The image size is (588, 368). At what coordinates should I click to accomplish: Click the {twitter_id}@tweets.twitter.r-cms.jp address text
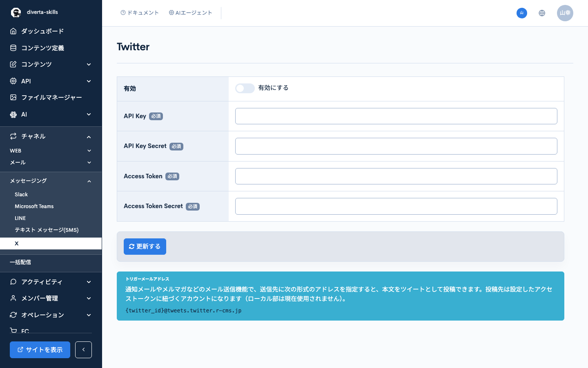tap(183, 311)
